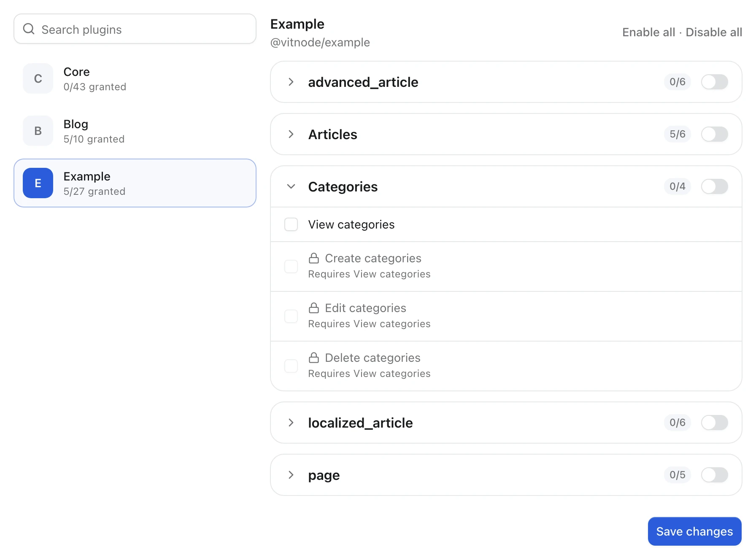The width and height of the screenshot is (756, 560).
Task: Save changes with the blue button
Action: tap(695, 531)
